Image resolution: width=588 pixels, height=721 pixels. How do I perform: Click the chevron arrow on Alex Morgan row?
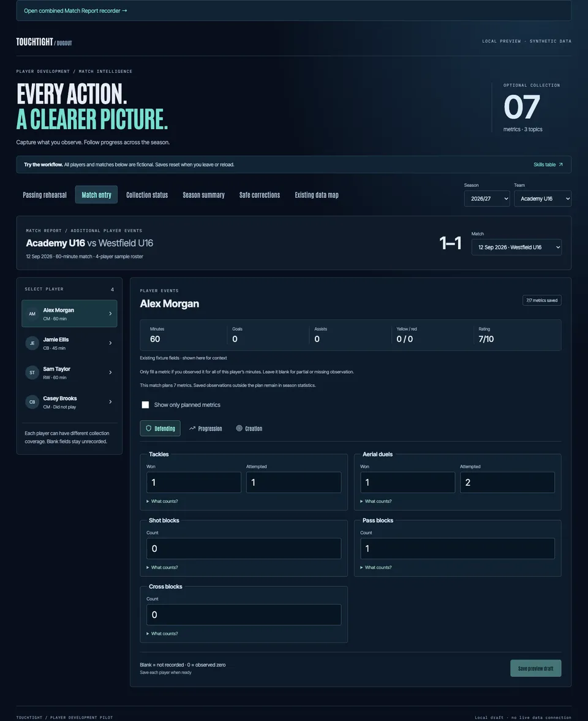coord(110,314)
